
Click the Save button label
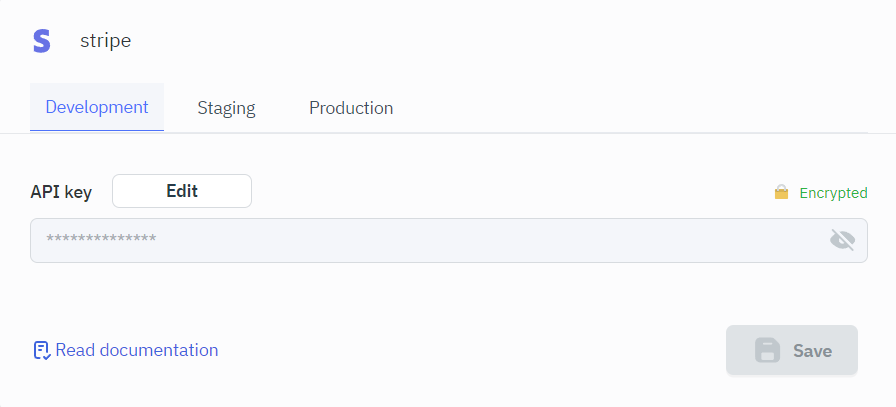coord(812,351)
